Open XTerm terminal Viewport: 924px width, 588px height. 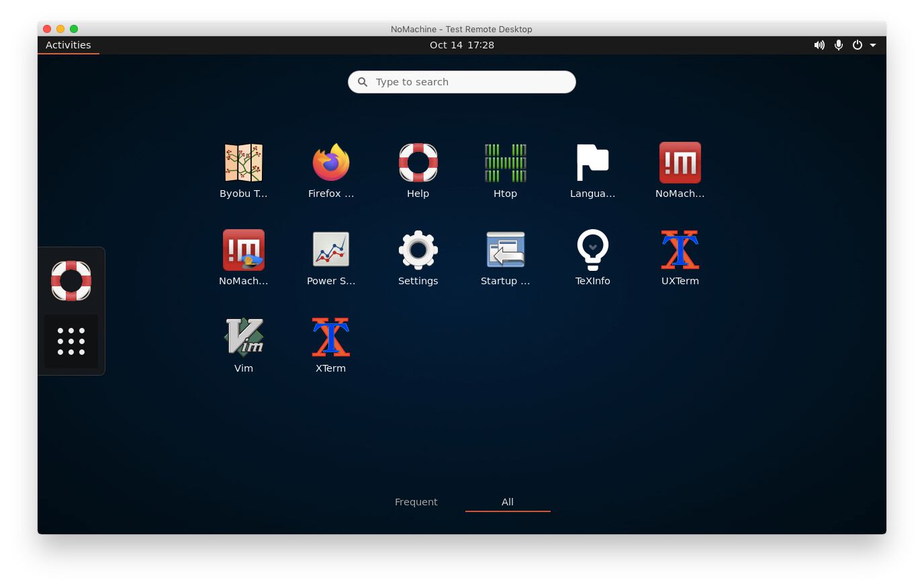(x=330, y=337)
